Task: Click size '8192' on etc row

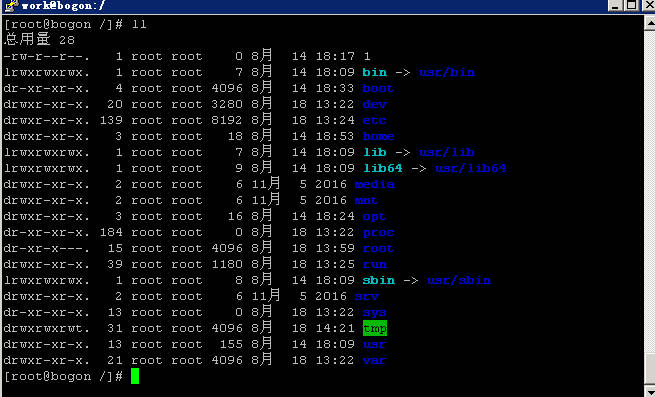Action: 226,120
